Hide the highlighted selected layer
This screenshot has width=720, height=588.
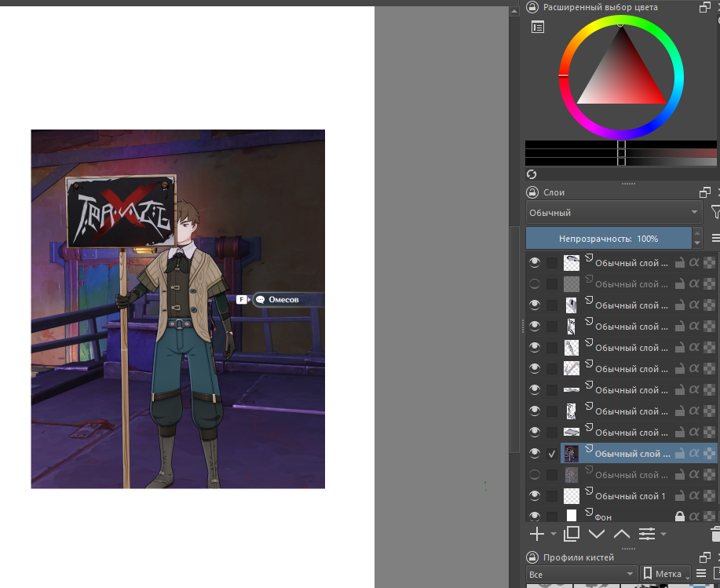click(x=535, y=454)
